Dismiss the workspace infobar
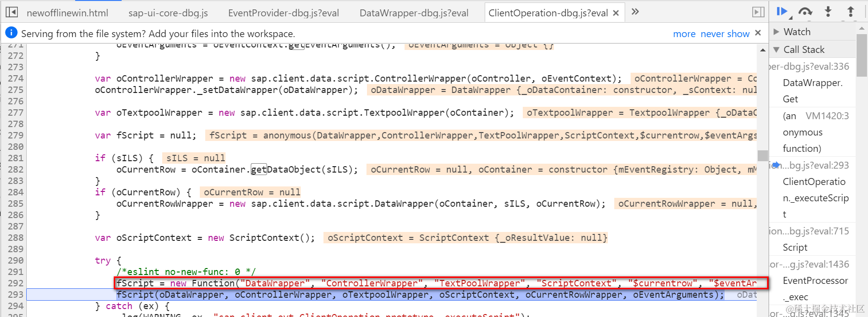 (758, 33)
